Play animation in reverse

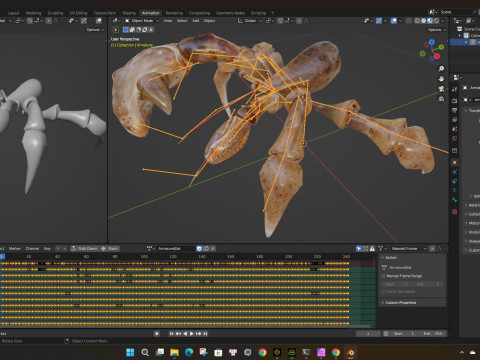click(x=185, y=333)
